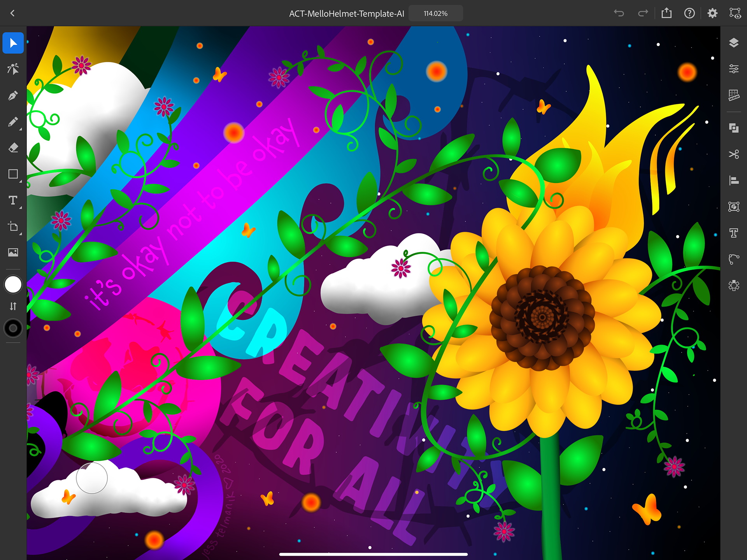Go back to the home screen
The height and width of the screenshot is (560, 747).
pyautogui.click(x=12, y=13)
